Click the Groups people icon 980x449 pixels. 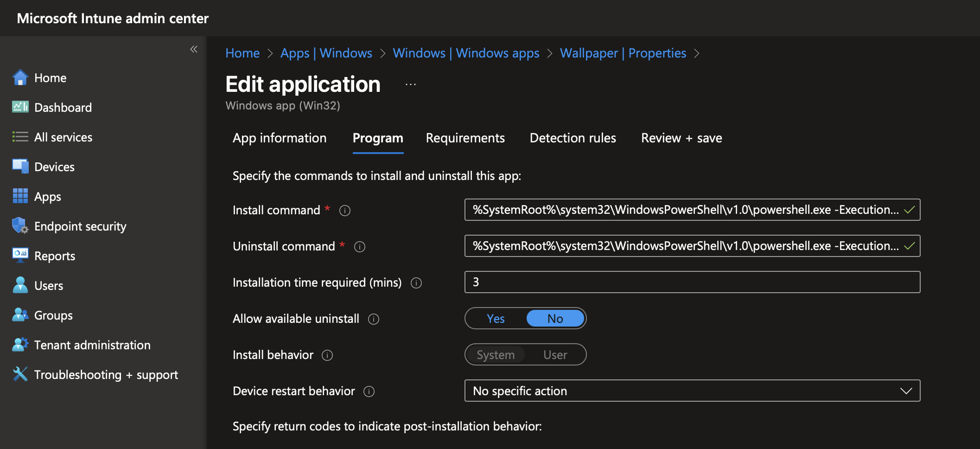[x=20, y=315]
